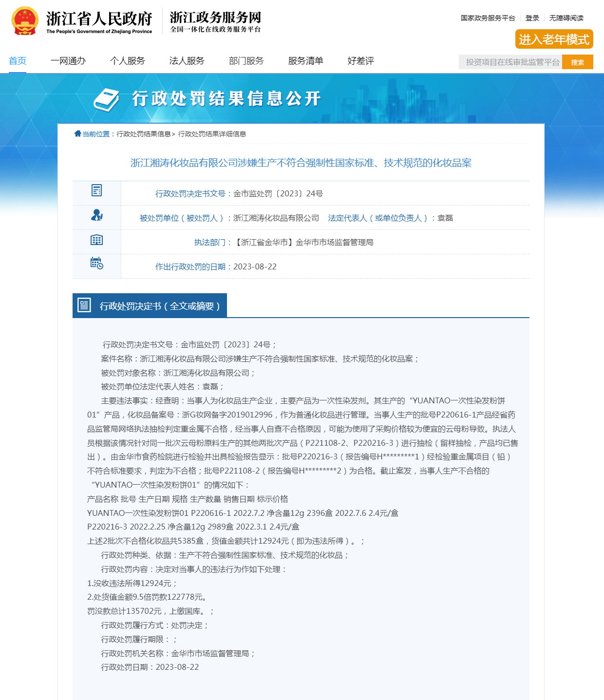Click the banner title 行政处罚结果信息公开
The image size is (604, 700).
226,98
